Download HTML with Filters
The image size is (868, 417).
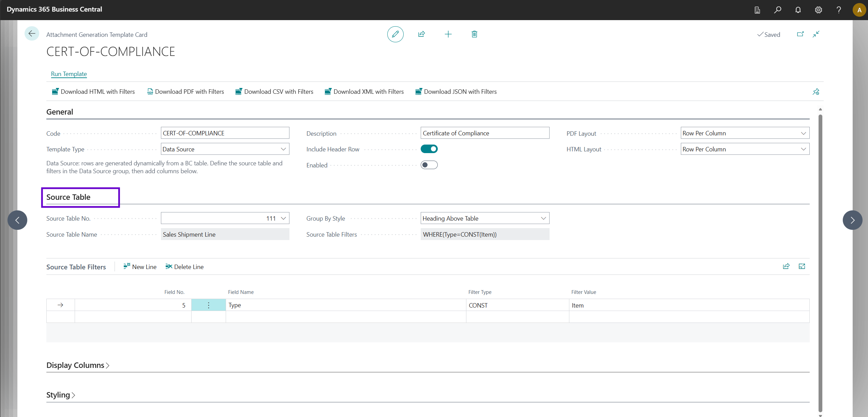93,92
